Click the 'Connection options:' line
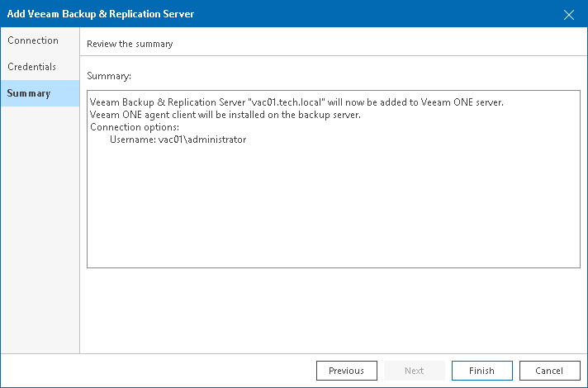588x388 pixels. (x=134, y=127)
